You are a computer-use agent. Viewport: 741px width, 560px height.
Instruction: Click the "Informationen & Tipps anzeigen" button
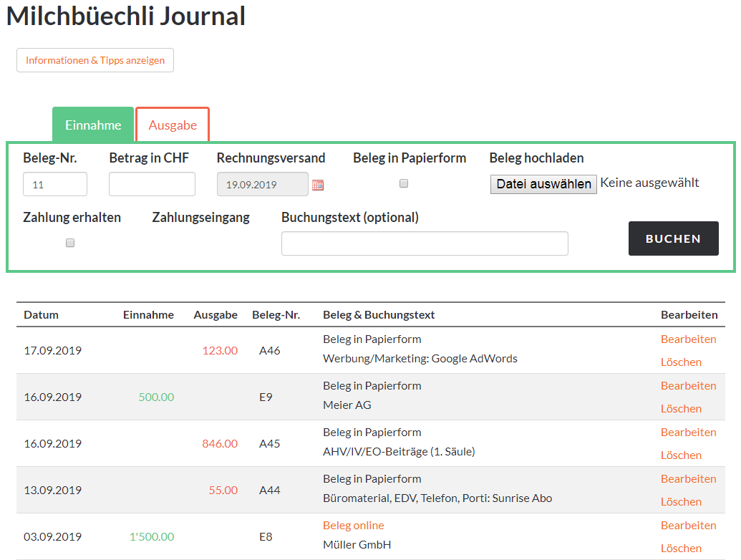(95, 60)
